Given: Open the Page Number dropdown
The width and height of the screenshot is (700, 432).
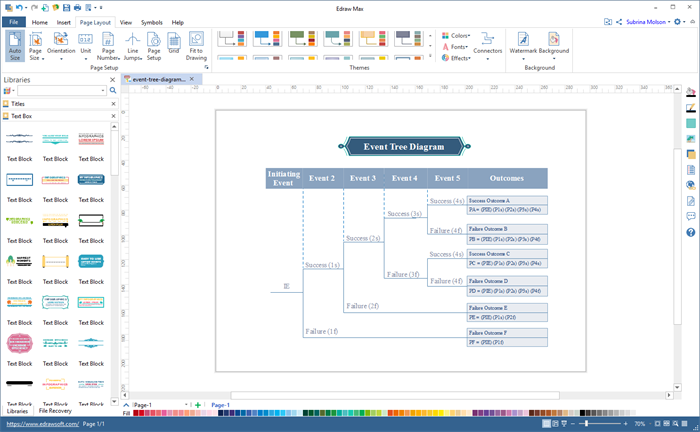Looking at the screenshot, I should (108, 46).
